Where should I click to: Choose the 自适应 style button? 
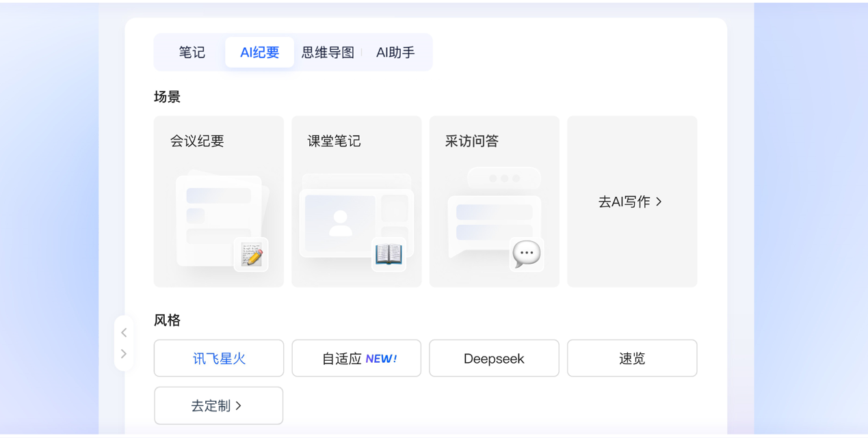point(342,359)
